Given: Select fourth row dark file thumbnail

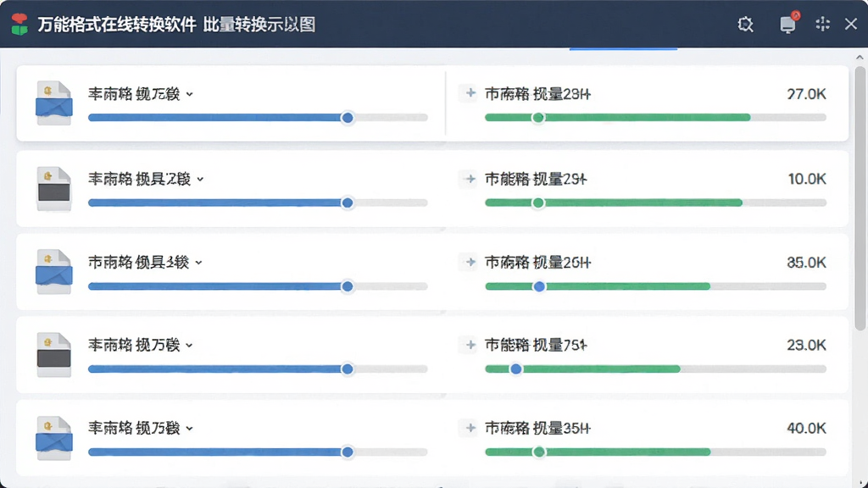Looking at the screenshot, I should [x=53, y=355].
